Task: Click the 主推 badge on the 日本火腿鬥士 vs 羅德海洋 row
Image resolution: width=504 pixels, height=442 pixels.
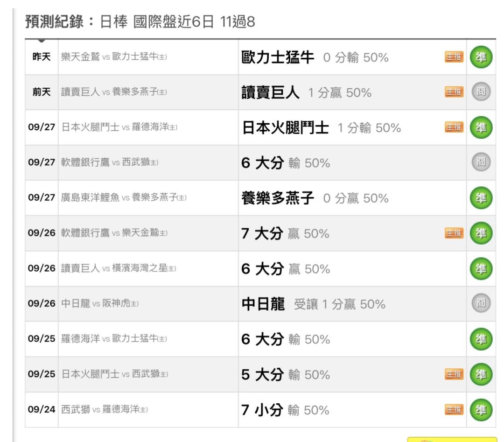Action: pos(454,128)
